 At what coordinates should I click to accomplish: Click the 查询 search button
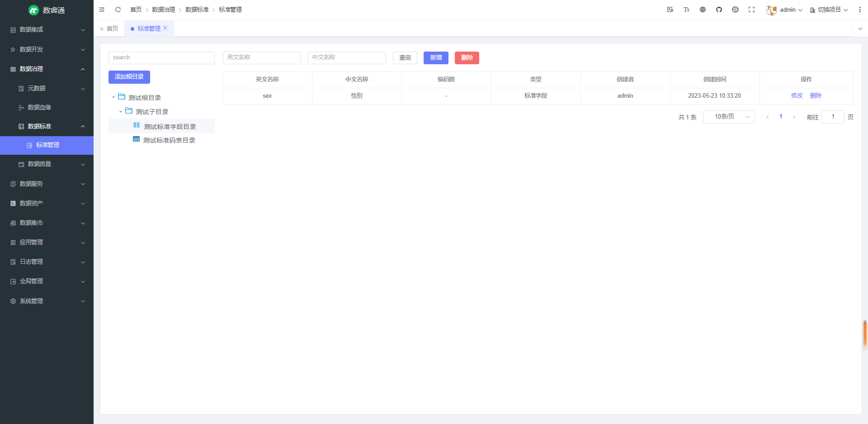pos(405,58)
